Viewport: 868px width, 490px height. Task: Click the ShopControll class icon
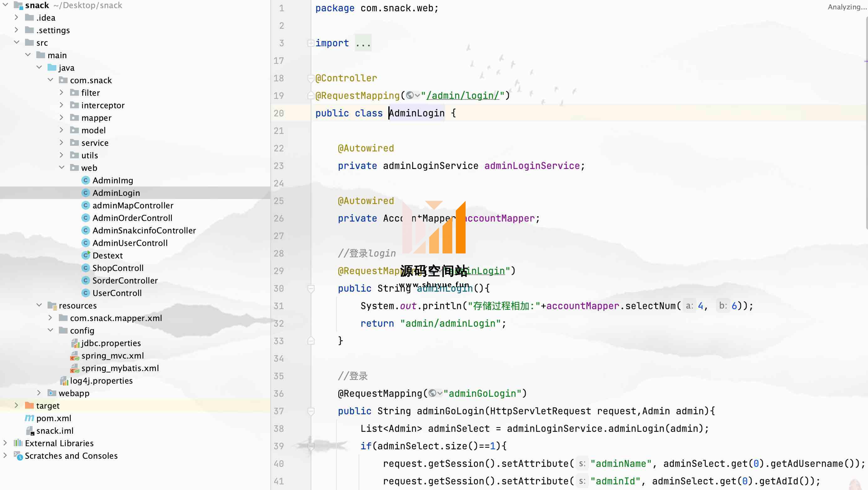(x=86, y=268)
